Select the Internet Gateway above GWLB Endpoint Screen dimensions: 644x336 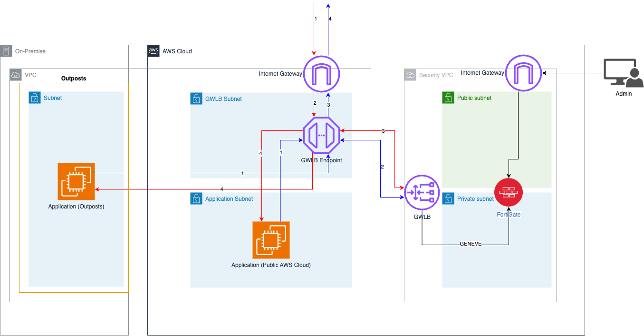pos(321,74)
